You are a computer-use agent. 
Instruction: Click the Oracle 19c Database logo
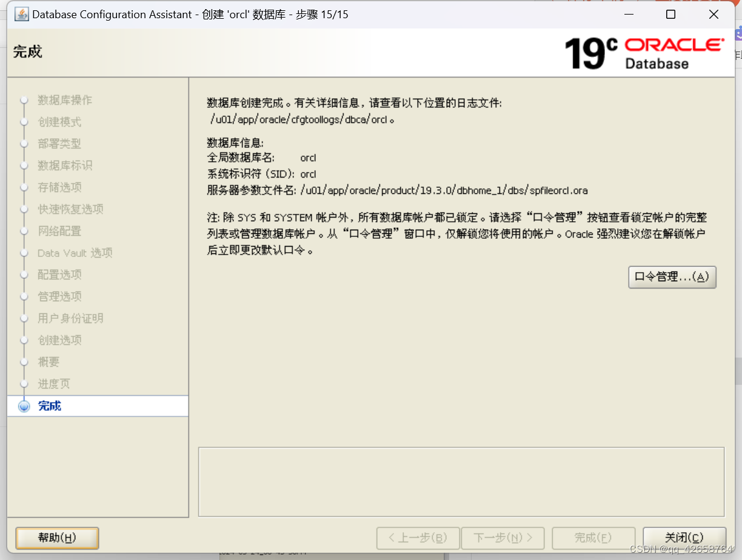[644, 53]
